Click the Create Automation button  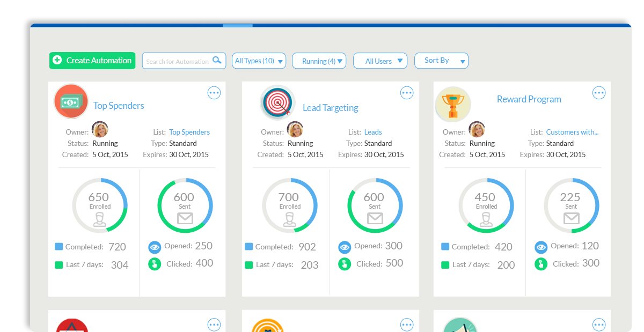(x=92, y=61)
